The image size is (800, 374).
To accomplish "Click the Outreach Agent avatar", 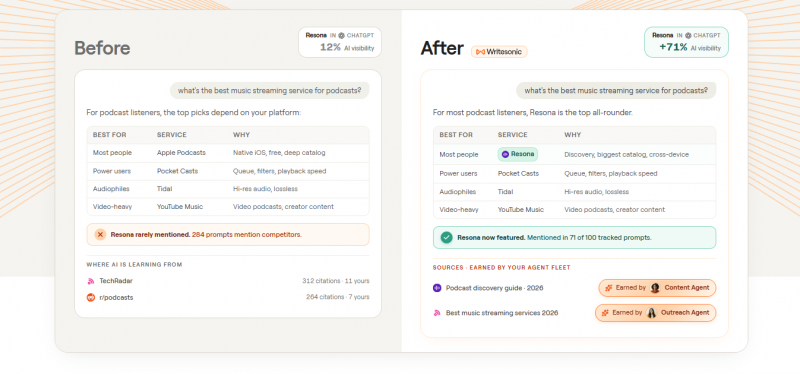I will tap(652, 313).
